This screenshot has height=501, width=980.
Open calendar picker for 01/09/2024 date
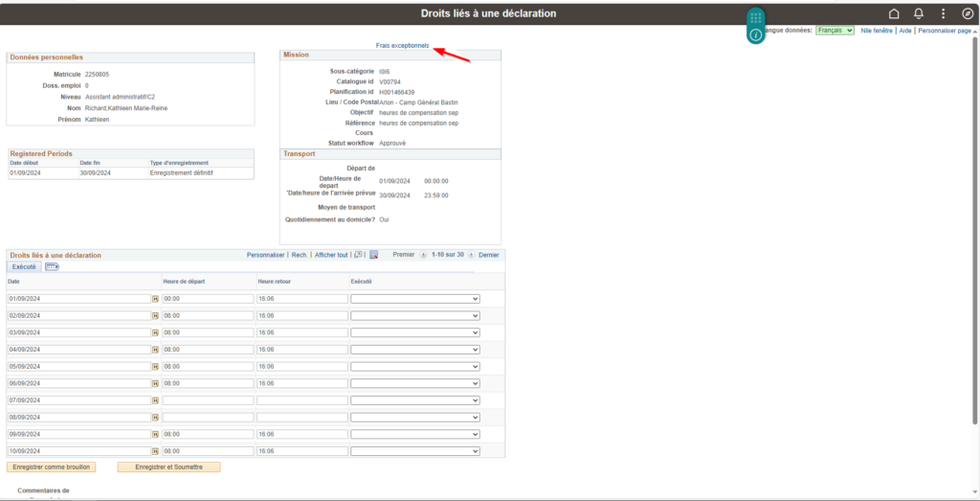coord(155,299)
